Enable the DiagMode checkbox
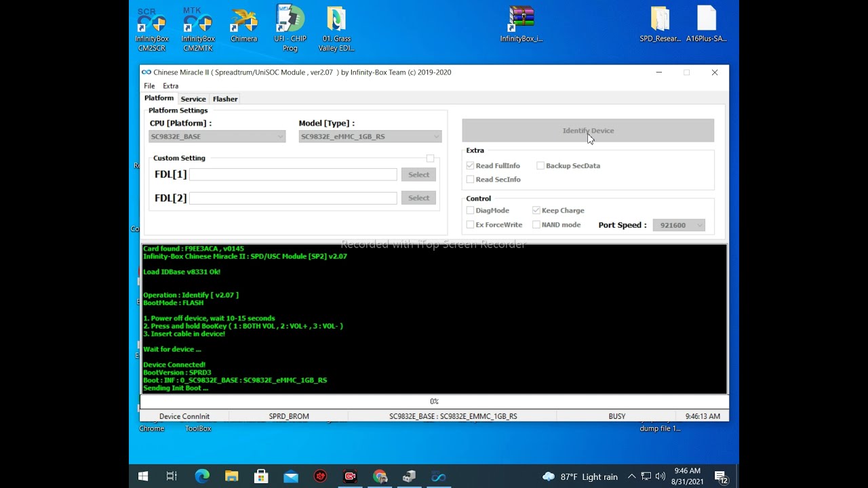The height and width of the screenshot is (488, 868). pos(470,211)
